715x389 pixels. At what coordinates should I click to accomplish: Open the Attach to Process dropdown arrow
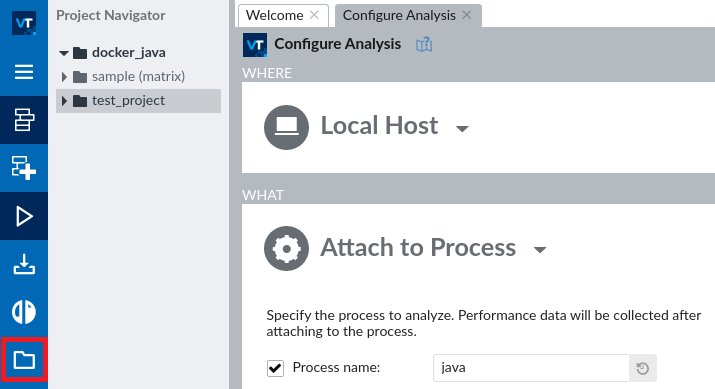point(540,250)
